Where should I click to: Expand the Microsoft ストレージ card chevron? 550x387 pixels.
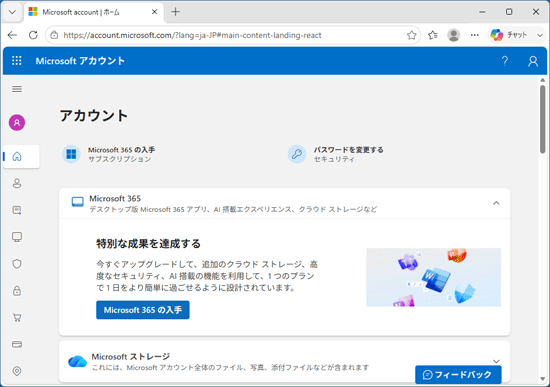pyautogui.click(x=496, y=361)
